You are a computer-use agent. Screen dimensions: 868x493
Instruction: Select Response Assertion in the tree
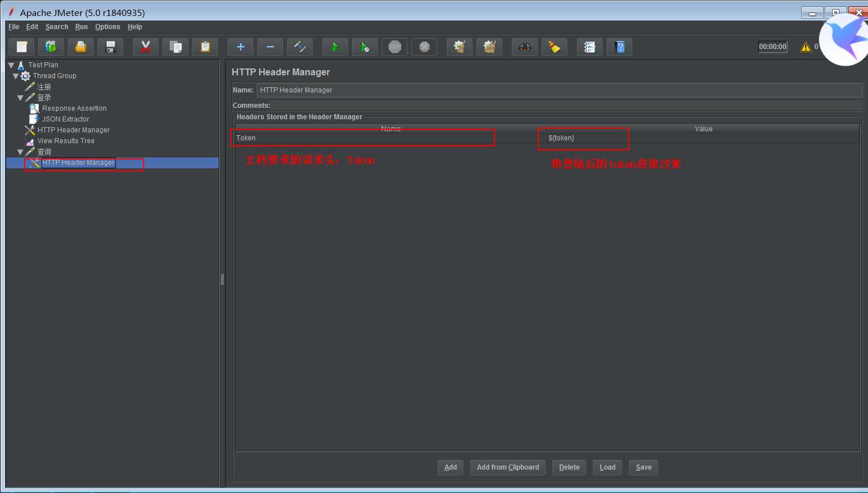(74, 108)
